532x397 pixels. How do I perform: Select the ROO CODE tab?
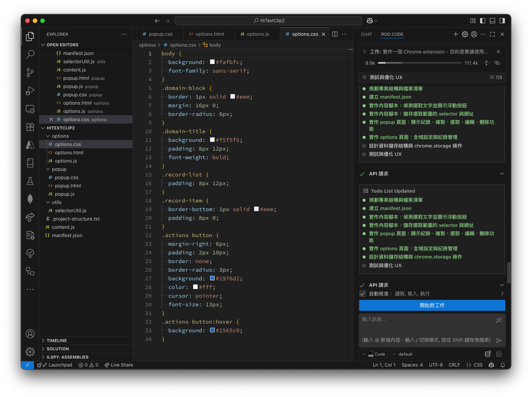point(392,34)
